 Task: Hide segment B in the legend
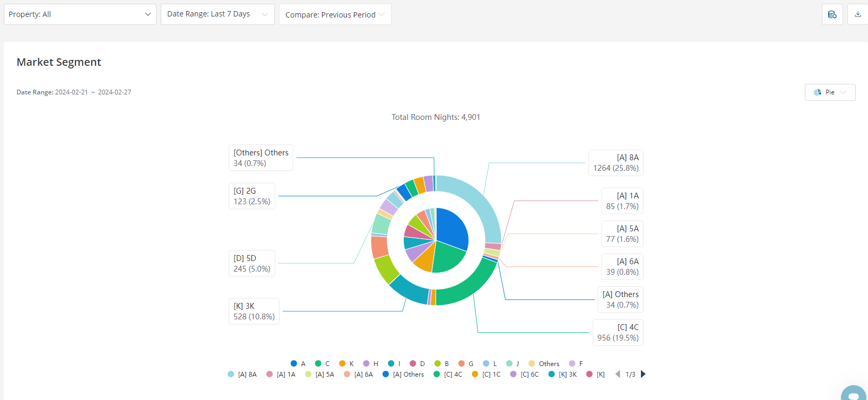click(442, 363)
